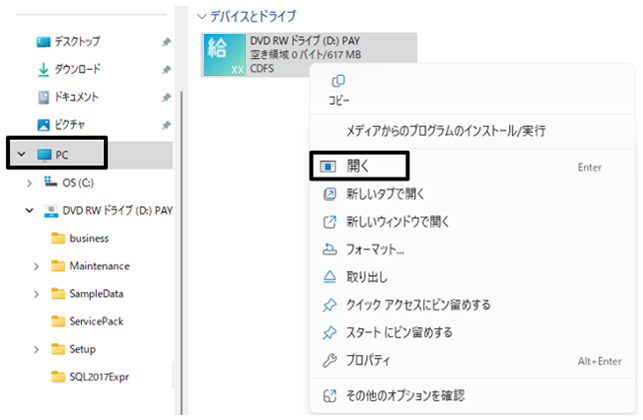Click the pin to Quick Access icon
Viewport: 643px width, 420px height.
point(330,305)
